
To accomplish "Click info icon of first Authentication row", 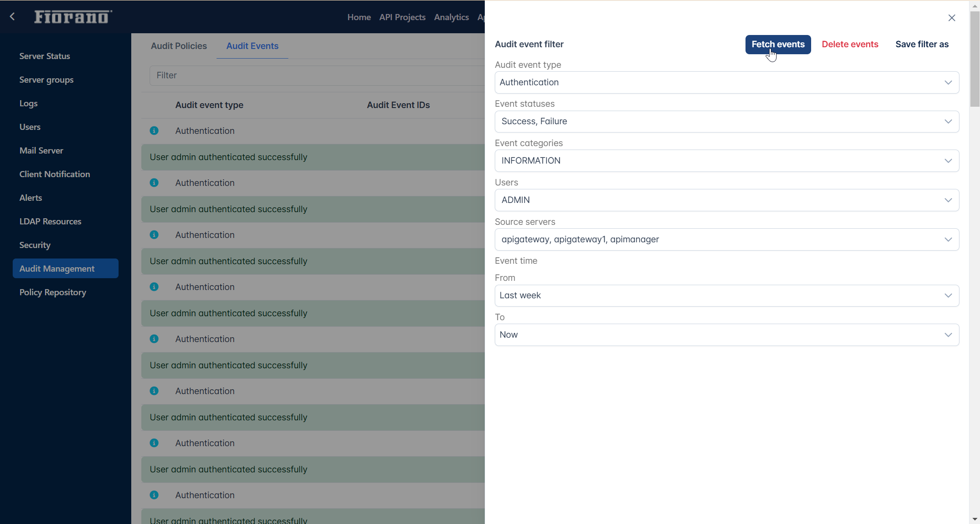I will tap(154, 130).
